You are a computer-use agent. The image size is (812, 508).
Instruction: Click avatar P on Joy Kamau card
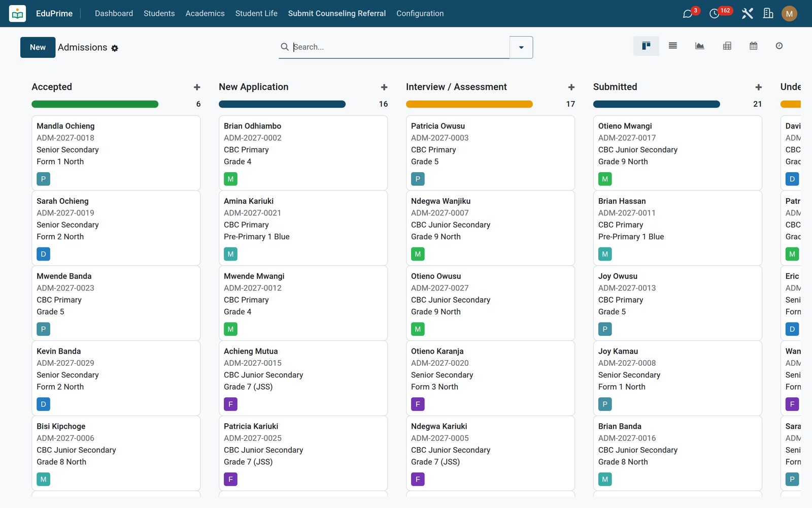pyautogui.click(x=605, y=404)
